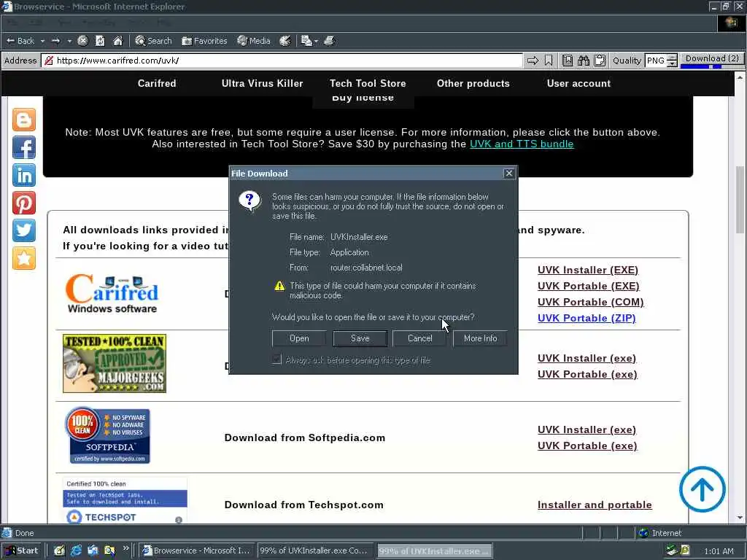The height and width of the screenshot is (560, 747).
Task: Click the Carifred Windows software logo
Action: [x=112, y=293]
